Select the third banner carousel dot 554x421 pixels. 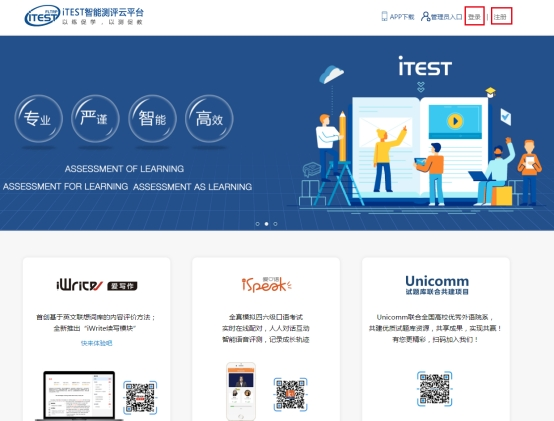(275, 224)
